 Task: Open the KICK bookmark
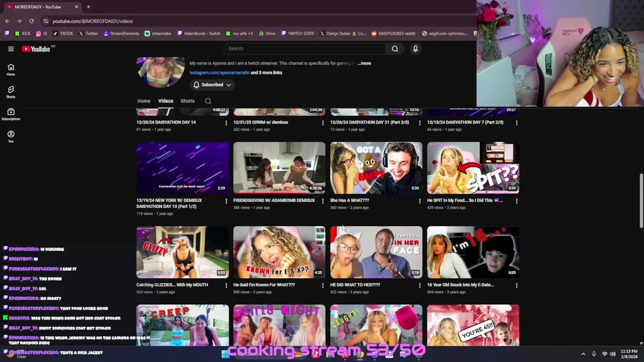(22, 34)
